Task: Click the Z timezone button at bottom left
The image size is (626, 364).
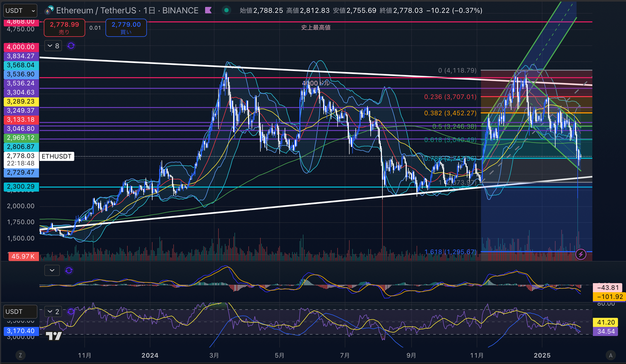Action: tap(20, 355)
